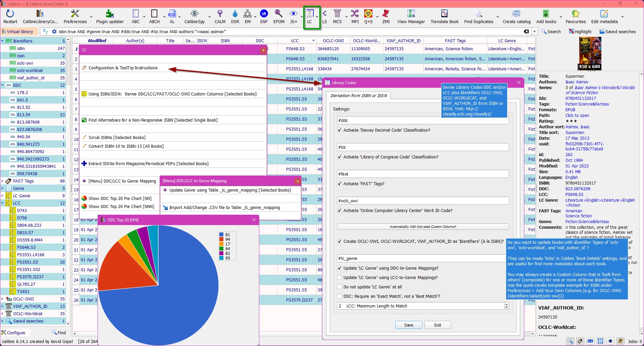
Task: Expand the OCLC-OWI category in tag browser
Action: 3,299
